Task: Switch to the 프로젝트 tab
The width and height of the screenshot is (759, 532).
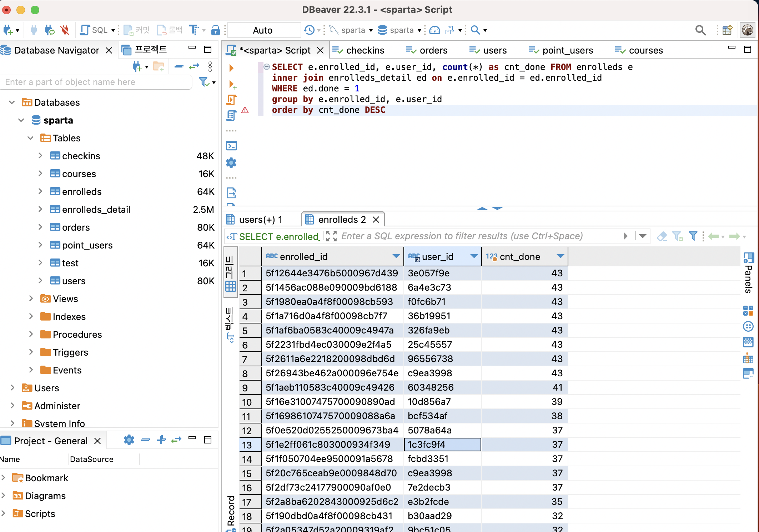Action: 145,50
